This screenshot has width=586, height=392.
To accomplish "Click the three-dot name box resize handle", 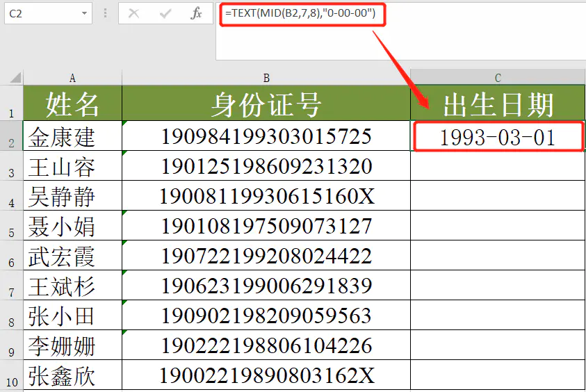I will click(106, 13).
